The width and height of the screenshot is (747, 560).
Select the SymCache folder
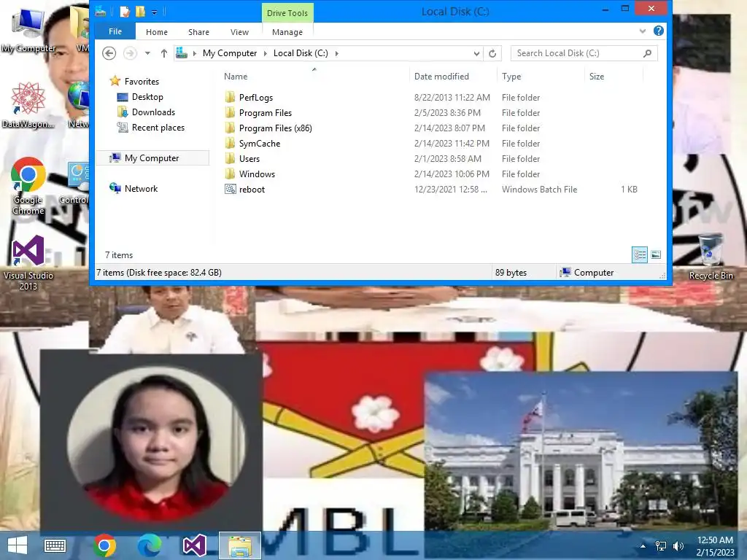click(x=260, y=144)
